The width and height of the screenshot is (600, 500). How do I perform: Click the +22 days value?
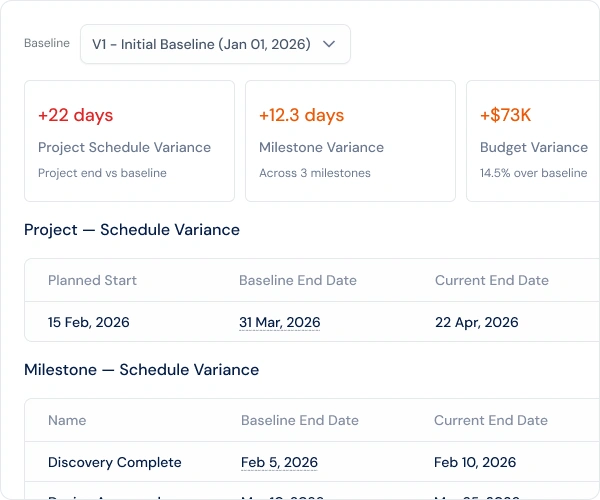76,115
